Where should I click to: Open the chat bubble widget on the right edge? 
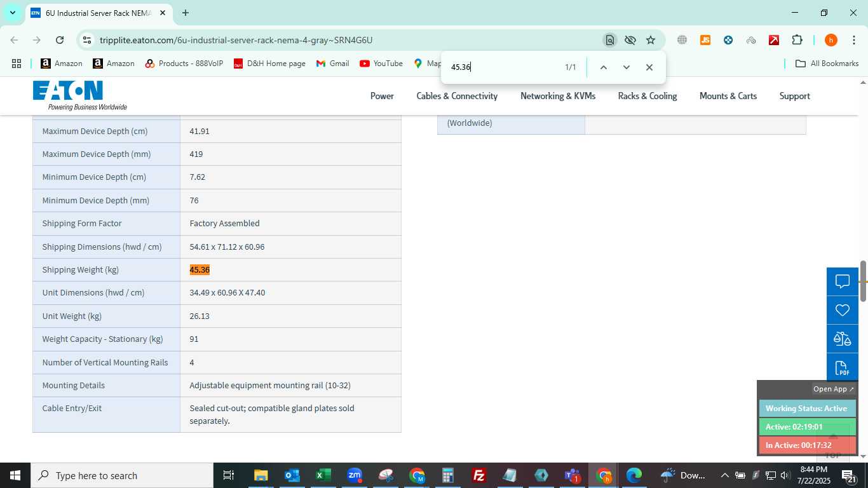(843, 281)
